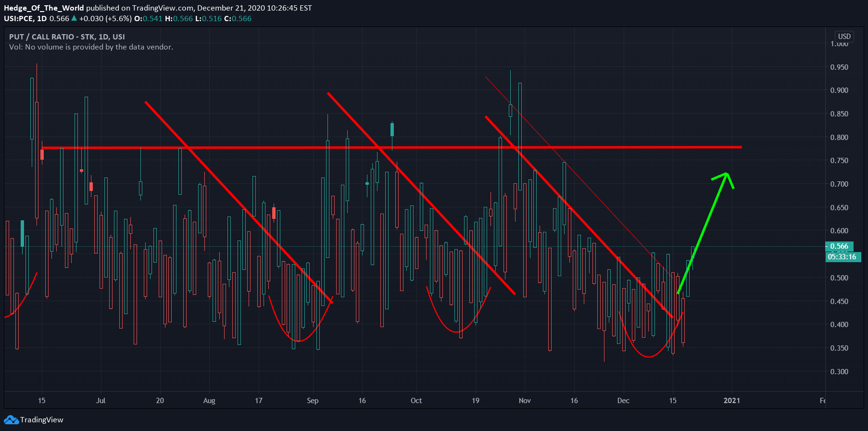Click the TradingView cloud logo icon

click(x=11, y=420)
